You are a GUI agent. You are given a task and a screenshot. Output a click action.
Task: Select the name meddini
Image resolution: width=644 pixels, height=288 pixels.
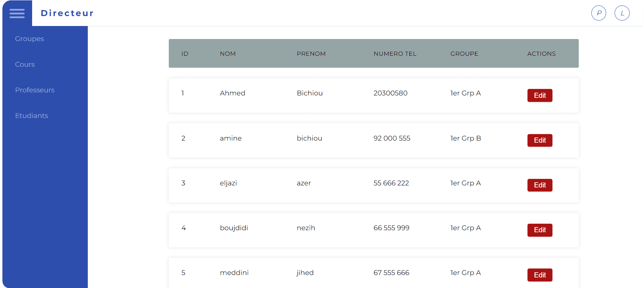point(234,273)
